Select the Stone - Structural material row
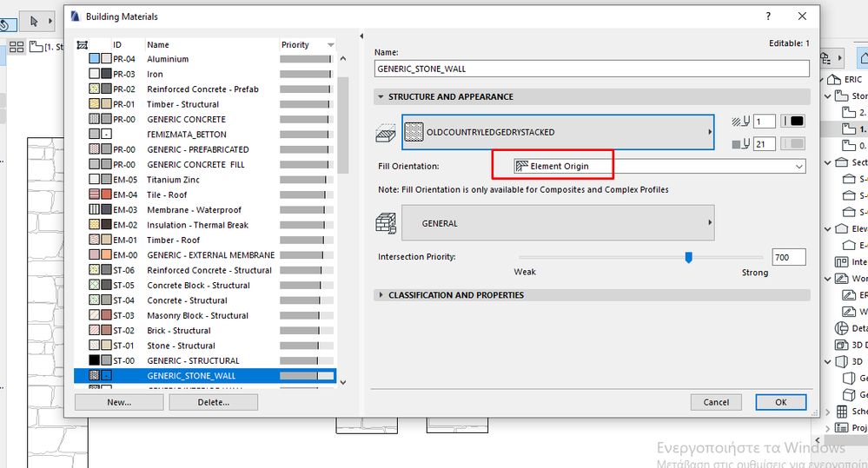Viewport: 868px width, 468px height. click(x=205, y=346)
